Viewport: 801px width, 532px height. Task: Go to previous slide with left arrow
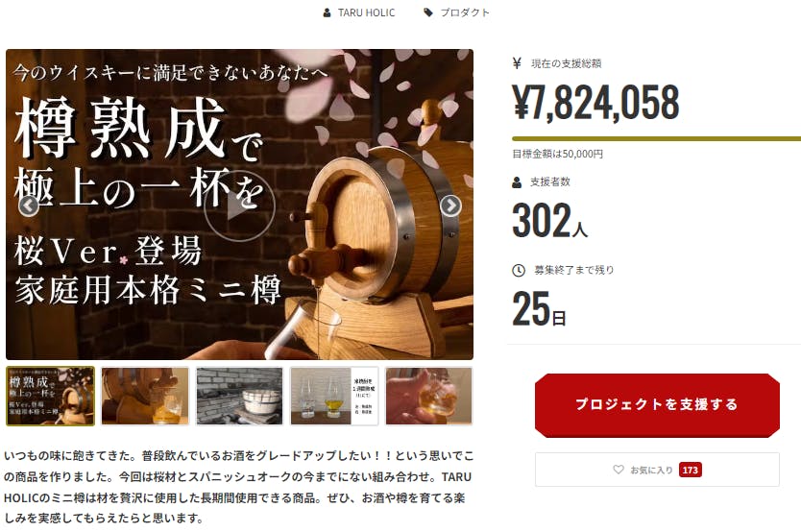(29, 206)
